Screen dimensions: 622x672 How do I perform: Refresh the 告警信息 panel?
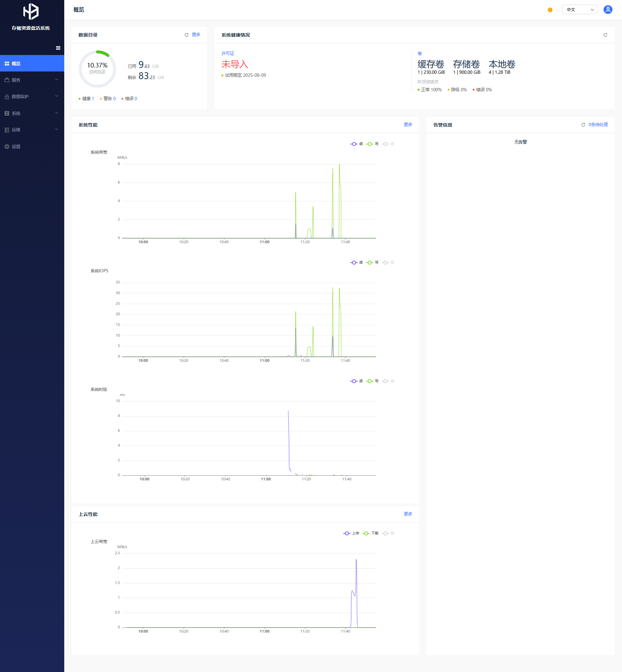point(583,125)
